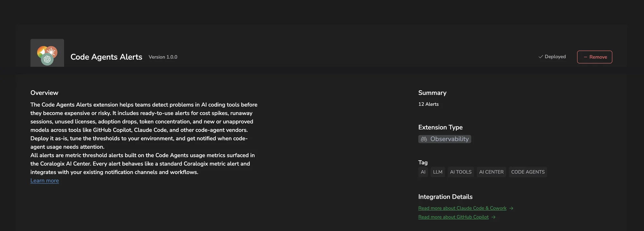Click the Overview heading
Image resolution: width=644 pixels, height=231 pixels.
[x=44, y=93]
